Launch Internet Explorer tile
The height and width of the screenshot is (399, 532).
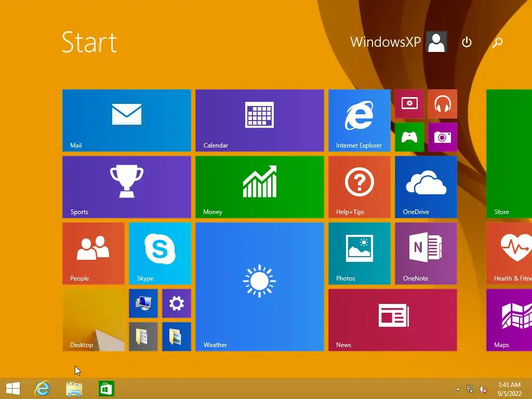(360, 121)
